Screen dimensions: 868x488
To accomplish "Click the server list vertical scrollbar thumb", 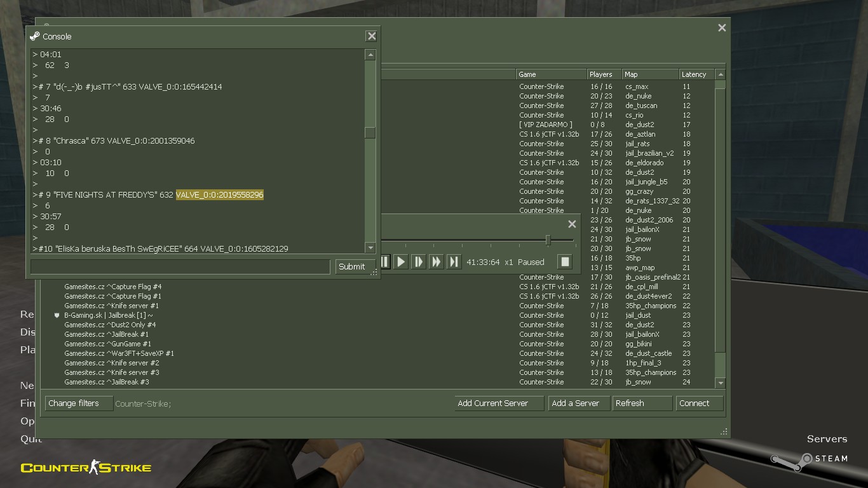I will 720,219.
